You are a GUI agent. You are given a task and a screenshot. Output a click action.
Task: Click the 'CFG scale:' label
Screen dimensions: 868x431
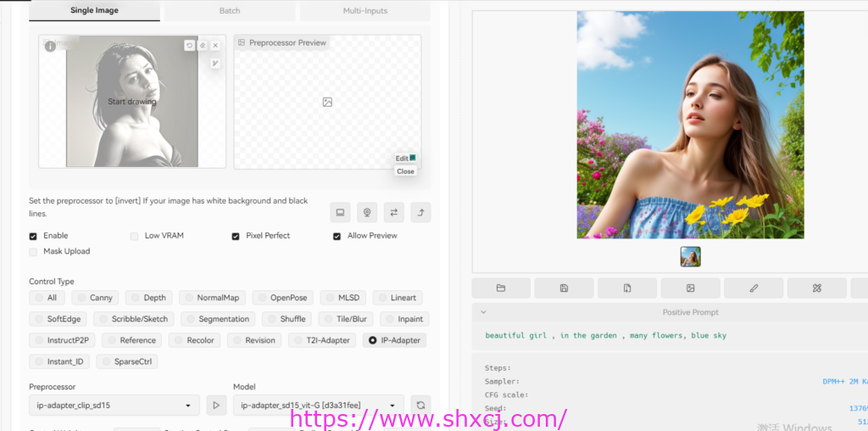507,395
